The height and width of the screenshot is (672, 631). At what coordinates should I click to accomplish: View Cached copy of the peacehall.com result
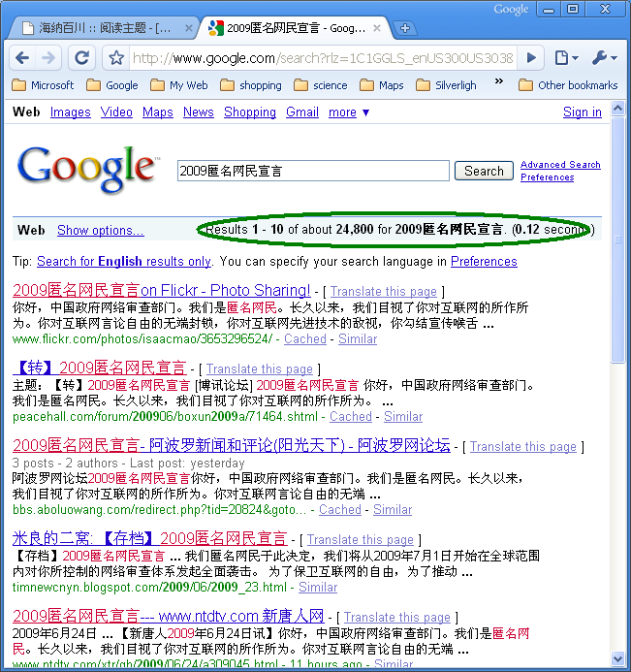351,417
